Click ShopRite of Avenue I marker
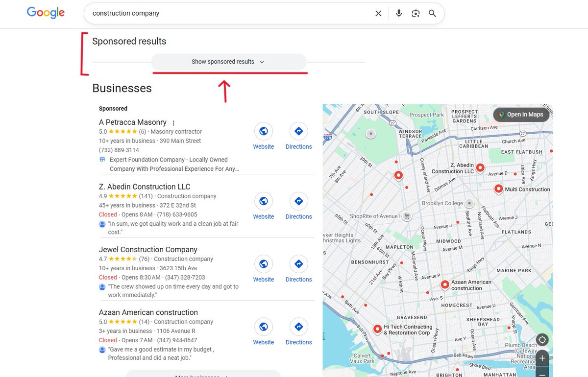The height and width of the screenshot is (377, 588). pyautogui.click(x=407, y=216)
